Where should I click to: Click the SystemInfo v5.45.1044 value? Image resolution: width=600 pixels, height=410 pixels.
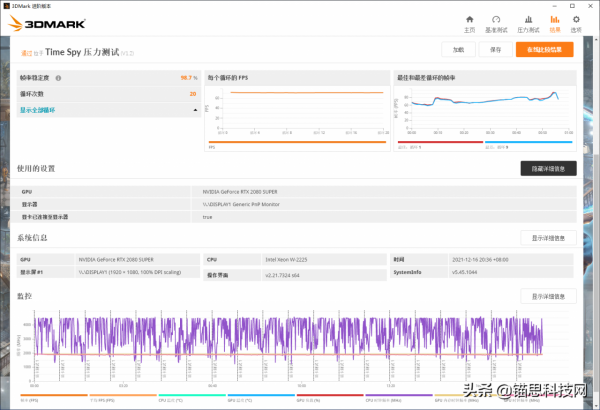[x=465, y=272]
